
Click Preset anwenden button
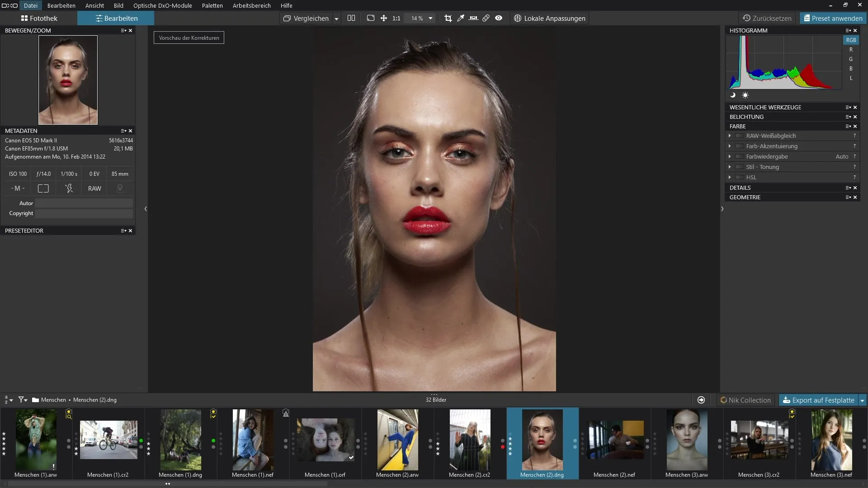pos(833,18)
